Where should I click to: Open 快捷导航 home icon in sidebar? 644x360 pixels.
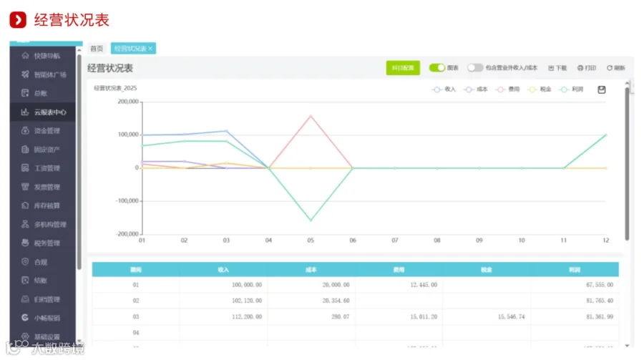click(25, 56)
